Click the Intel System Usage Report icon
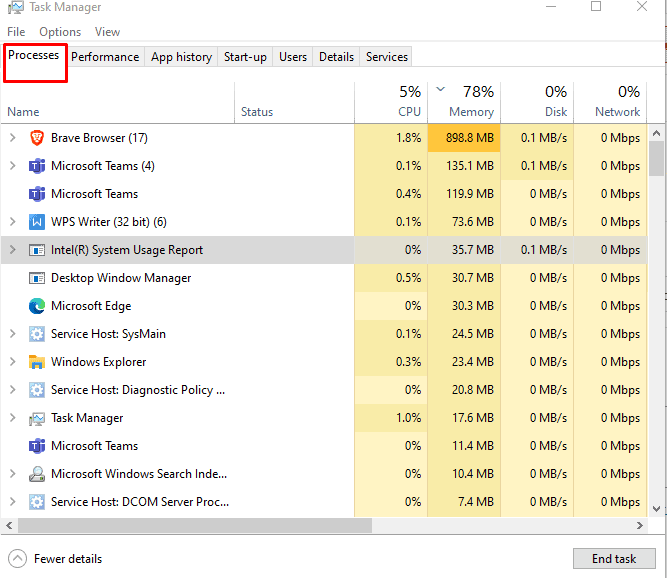Screen dimensions: 667x578 (37, 250)
